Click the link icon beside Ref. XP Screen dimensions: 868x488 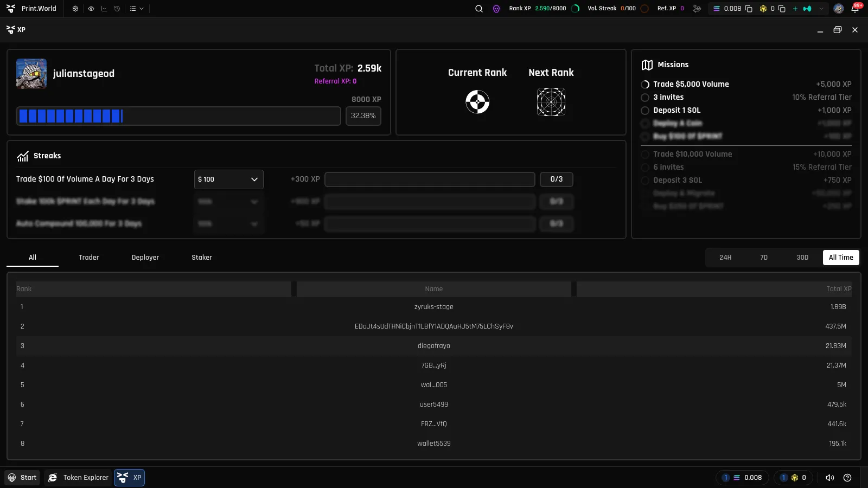tap(697, 9)
